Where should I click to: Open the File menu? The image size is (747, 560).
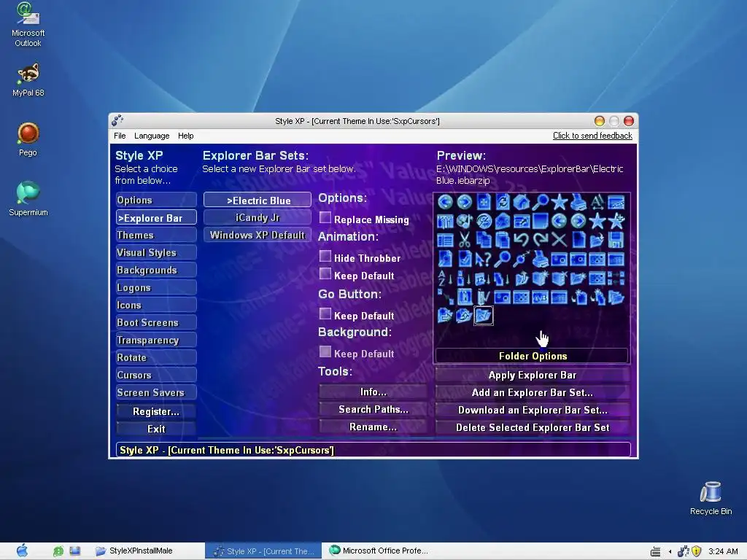(120, 136)
